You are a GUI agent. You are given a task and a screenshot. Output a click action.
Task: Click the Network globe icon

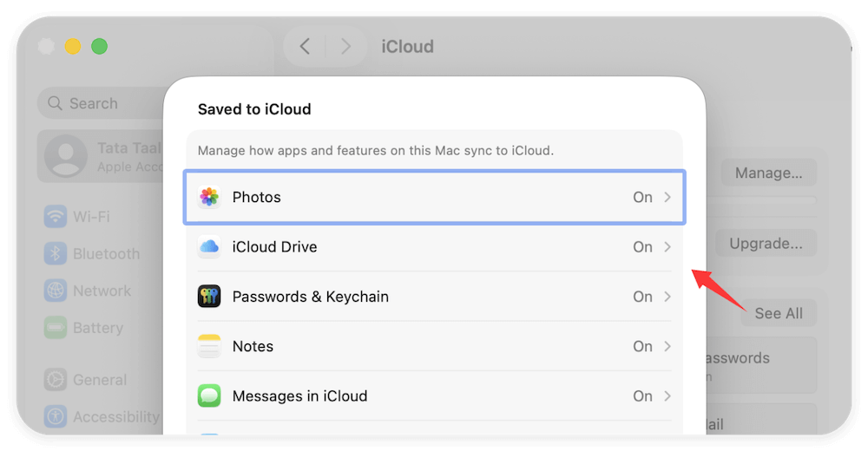(56, 291)
